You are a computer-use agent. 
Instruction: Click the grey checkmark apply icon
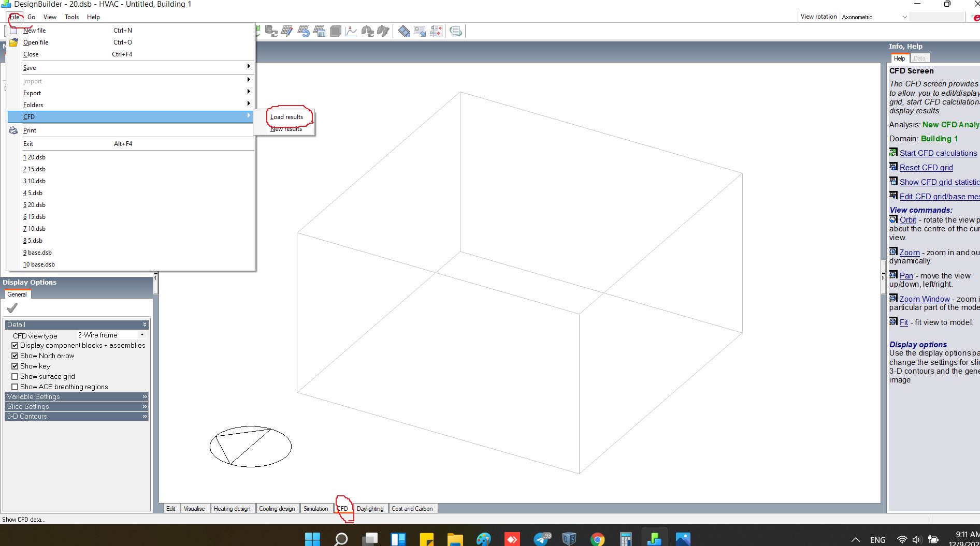click(12, 307)
